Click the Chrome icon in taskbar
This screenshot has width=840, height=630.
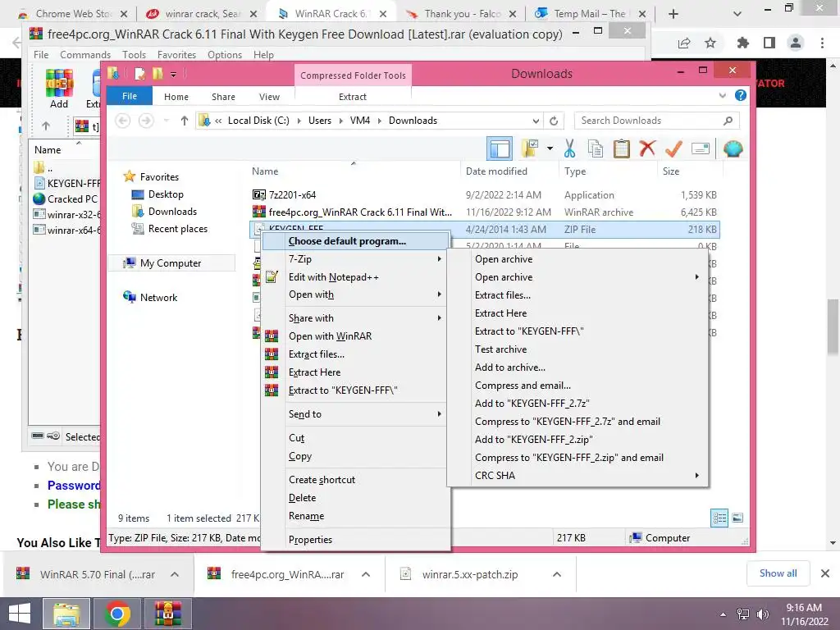[117, 614]
